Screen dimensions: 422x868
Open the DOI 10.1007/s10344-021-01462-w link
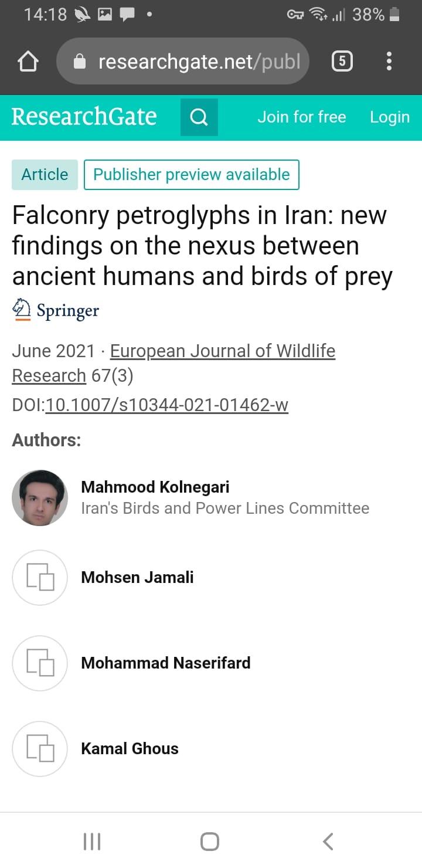(x=167, y=405)
